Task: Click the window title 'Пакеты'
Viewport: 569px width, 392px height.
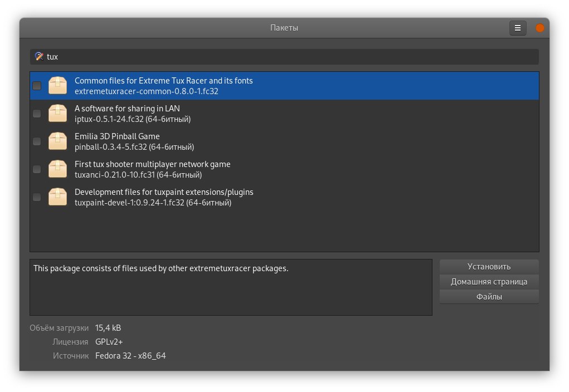Action: click(284, 28)
